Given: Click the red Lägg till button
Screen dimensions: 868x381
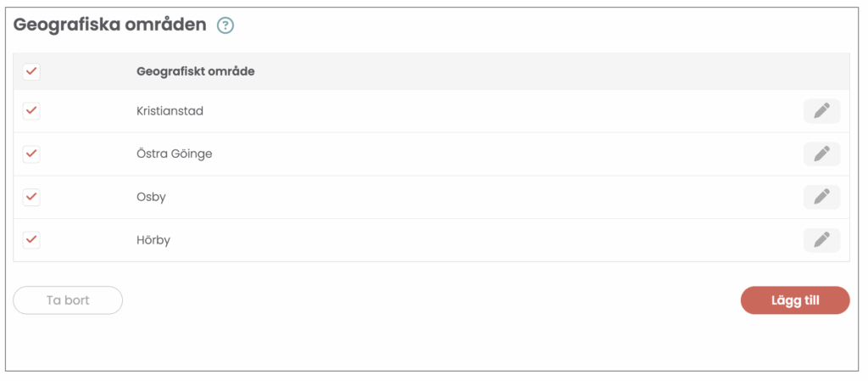Looking at the screenshot, I should tap(794, 300).
